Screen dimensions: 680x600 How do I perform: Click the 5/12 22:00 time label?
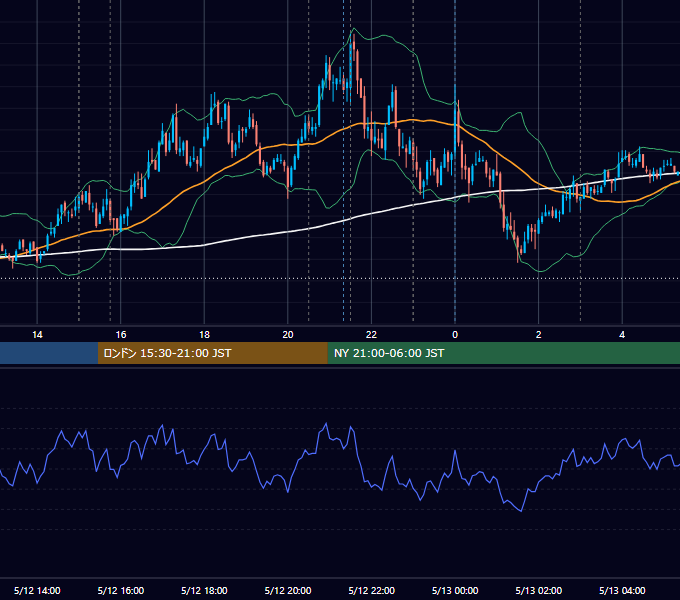pyautogui.click(x=372, y=590)
